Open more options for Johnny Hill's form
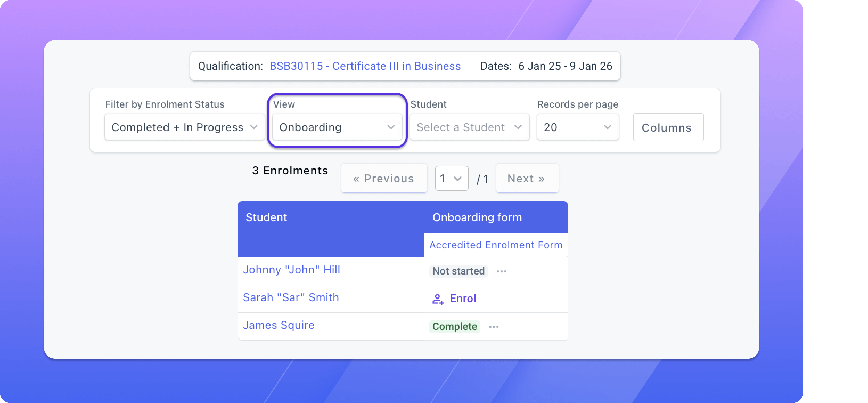The height and width of the screenshot is (403, 868). point(501,272)
